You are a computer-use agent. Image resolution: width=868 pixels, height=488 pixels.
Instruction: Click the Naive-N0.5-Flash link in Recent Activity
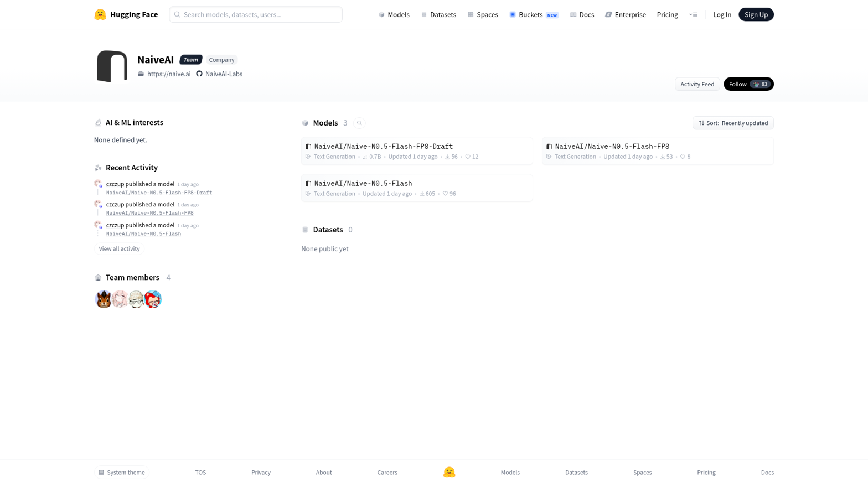143,233
